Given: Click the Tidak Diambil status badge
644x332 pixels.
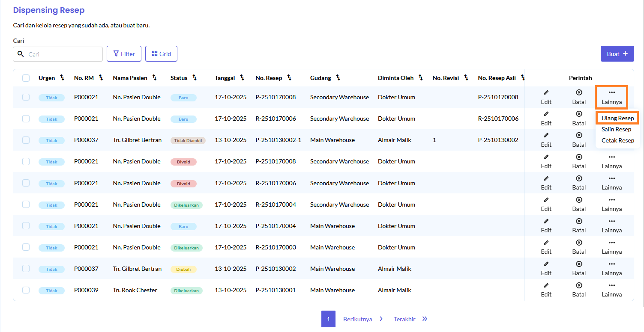Looking at the screenshot, I should (188, 140).
